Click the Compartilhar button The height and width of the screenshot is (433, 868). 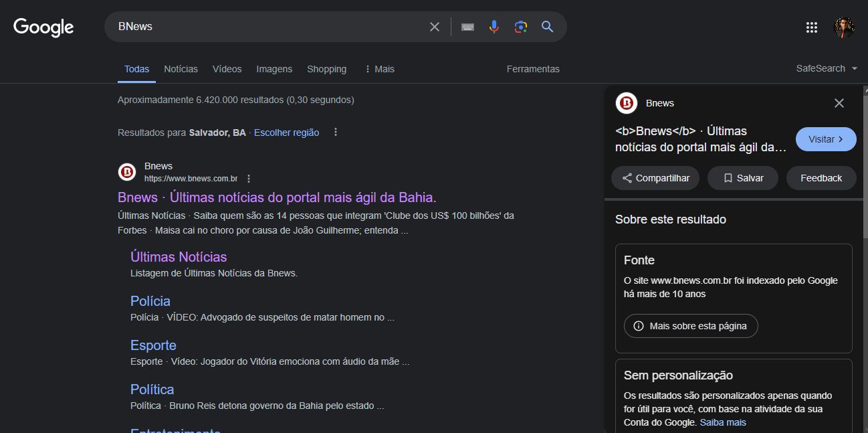(655, 178)
